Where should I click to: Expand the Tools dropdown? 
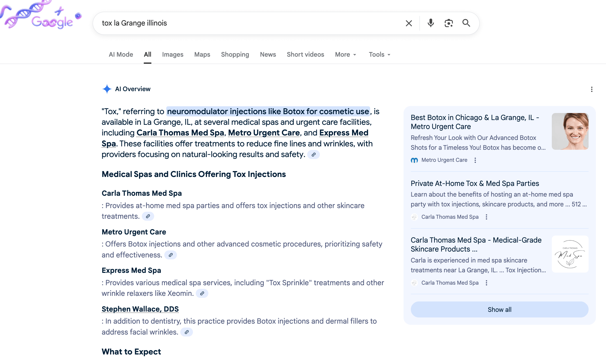tap(379, 54)
